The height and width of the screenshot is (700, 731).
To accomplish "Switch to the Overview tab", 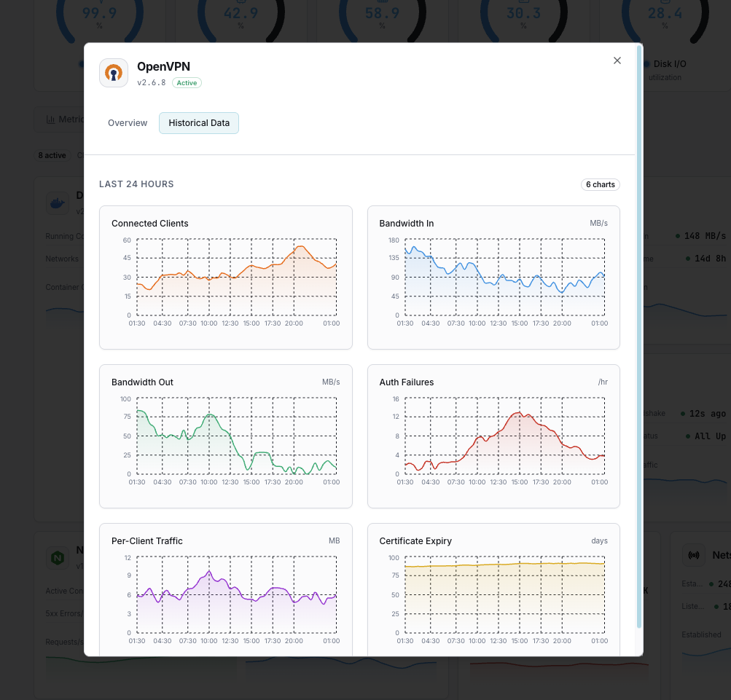I will click(127, 122).
